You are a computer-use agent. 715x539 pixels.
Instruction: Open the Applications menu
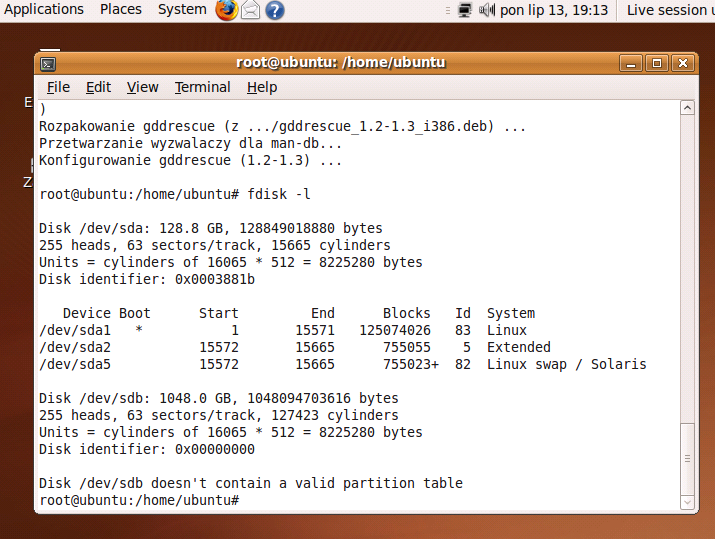[x=44, y=9]
